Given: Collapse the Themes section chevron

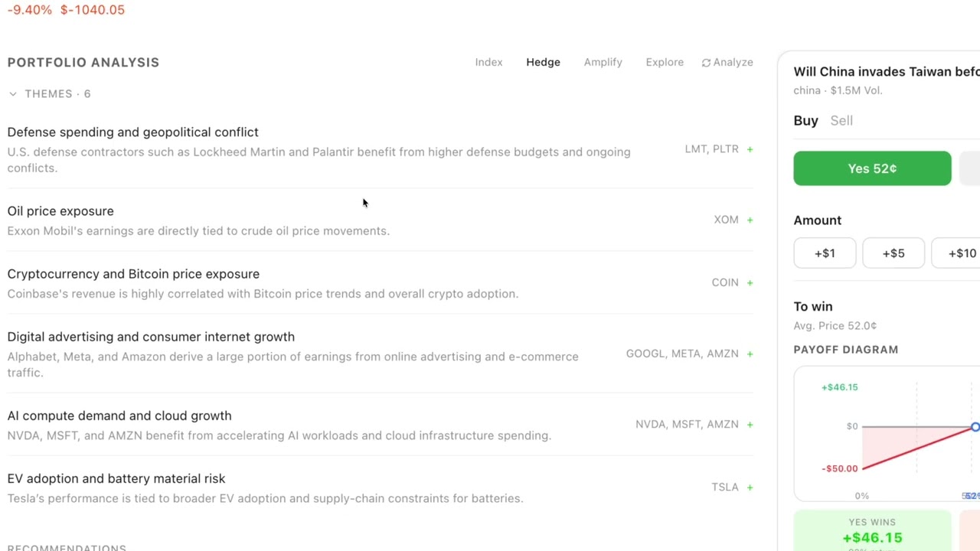Looking at the screenshot, I should coord(13,94).
